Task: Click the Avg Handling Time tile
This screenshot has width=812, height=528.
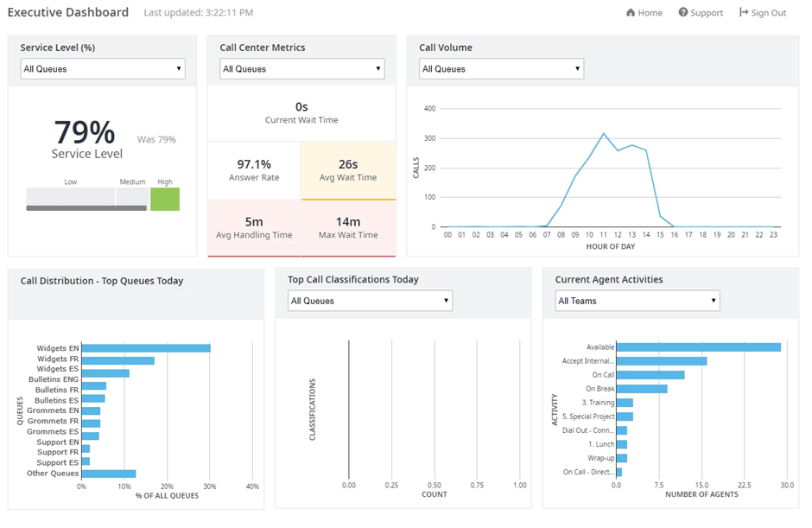Action: coord(253,226)
